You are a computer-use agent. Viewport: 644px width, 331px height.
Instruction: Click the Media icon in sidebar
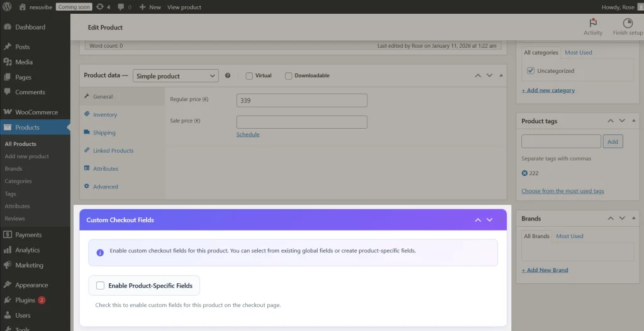coord(8,62)
